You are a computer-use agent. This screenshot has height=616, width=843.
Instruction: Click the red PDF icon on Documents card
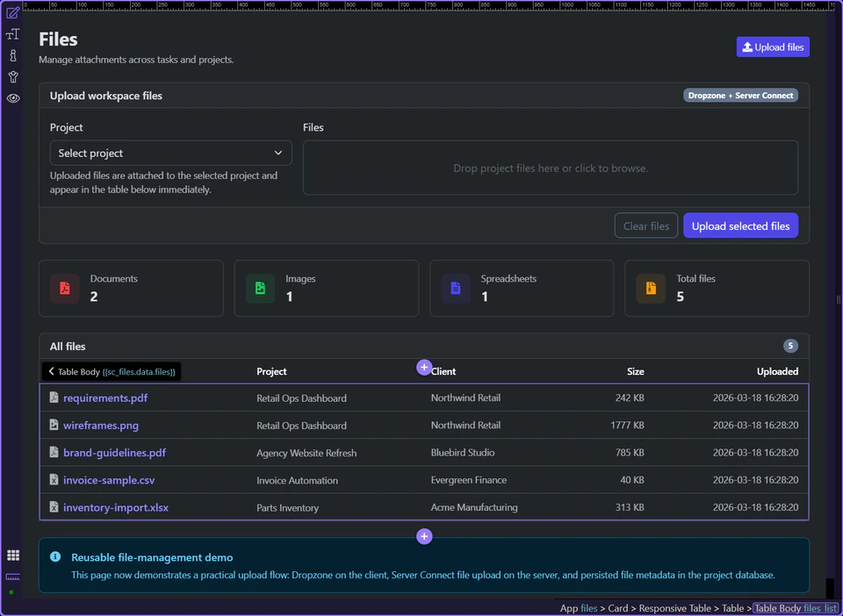coord(65,288)
